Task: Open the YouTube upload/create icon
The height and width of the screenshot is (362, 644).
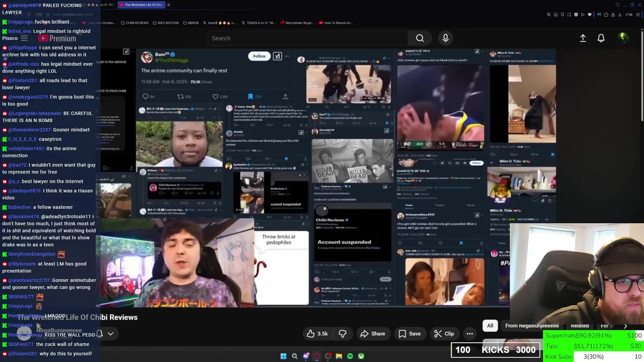Action: pyautogui.click(x=583, y=38)
